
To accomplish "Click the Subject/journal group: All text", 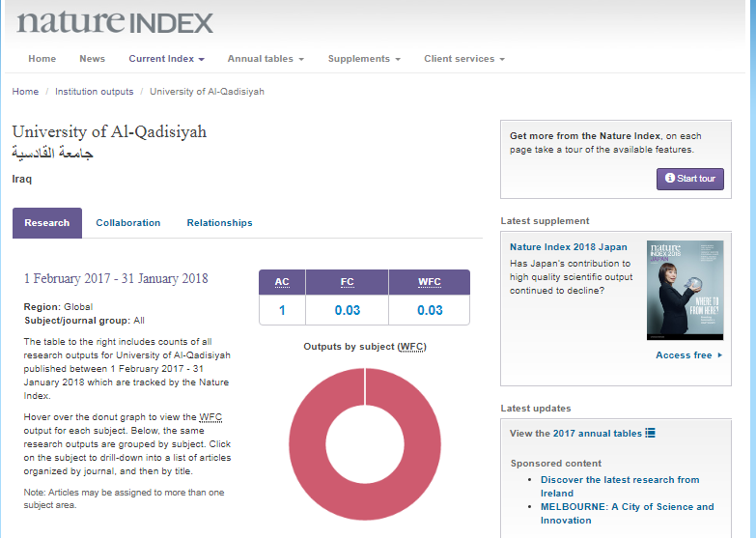I will point(84,321).
